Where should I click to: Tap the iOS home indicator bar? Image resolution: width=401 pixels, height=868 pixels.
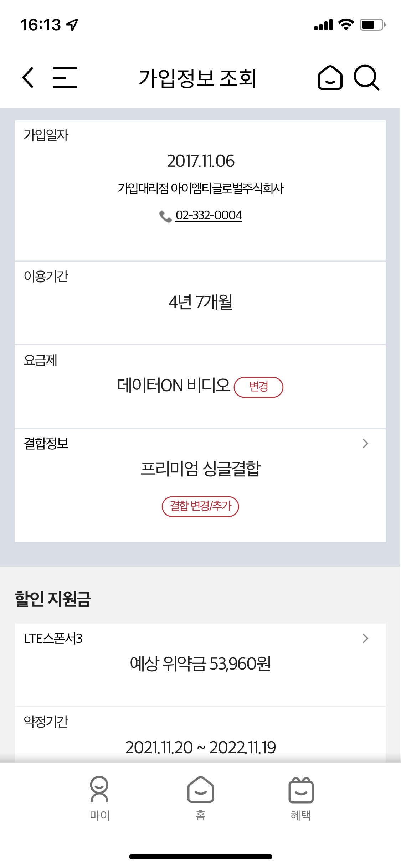(200, 857)
